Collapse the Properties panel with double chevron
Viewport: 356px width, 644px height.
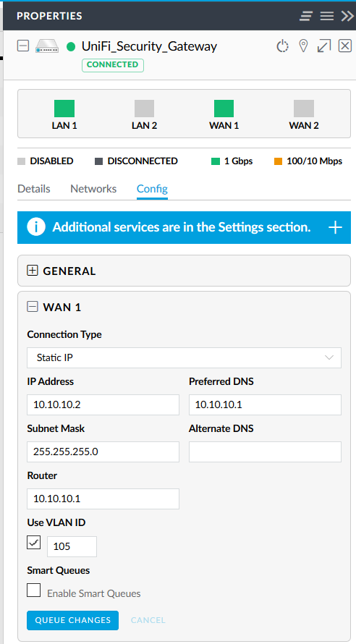[347, 16]
